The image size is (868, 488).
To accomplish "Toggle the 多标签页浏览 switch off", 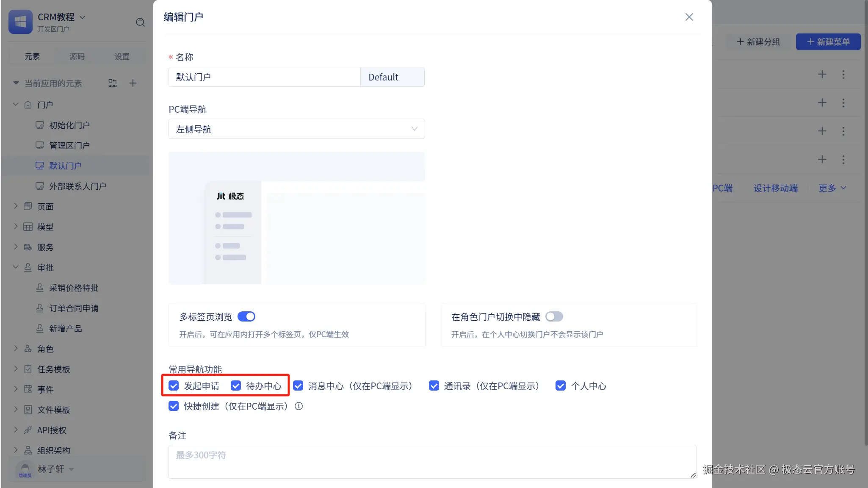I will pyautogui.click(x=246, y=316).
